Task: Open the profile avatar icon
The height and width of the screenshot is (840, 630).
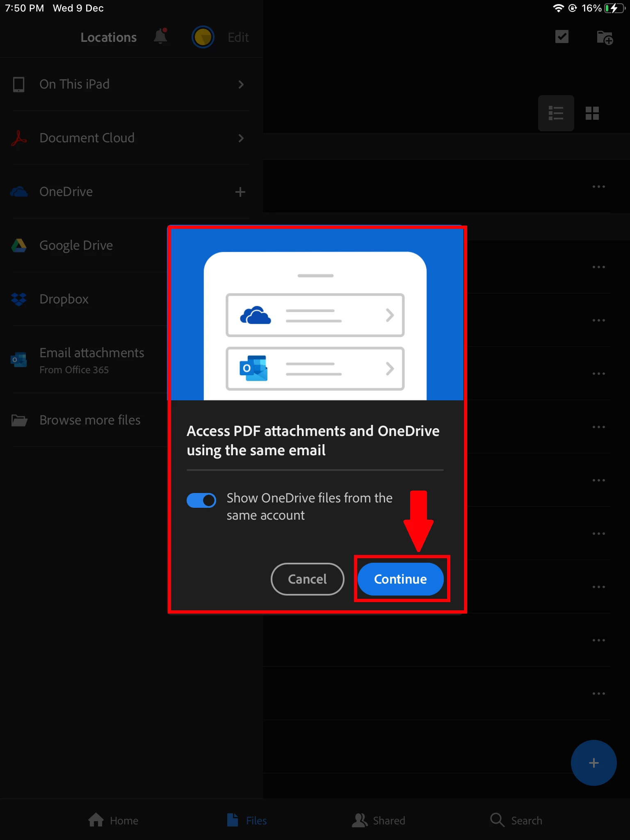Action: pos(203,37)
